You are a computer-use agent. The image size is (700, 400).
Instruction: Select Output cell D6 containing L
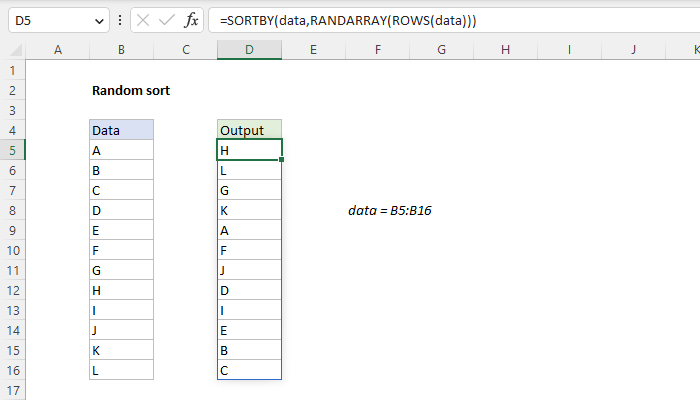pyautogui.click(x=250, y=170)
